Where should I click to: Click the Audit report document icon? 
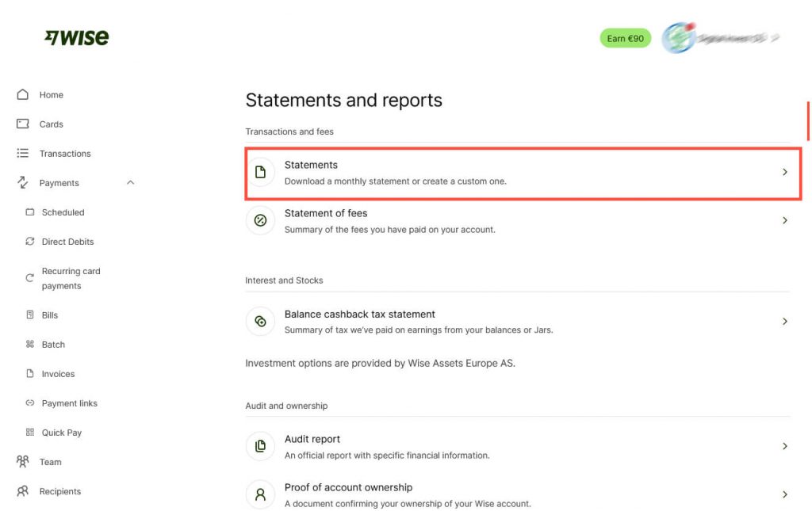260,446
